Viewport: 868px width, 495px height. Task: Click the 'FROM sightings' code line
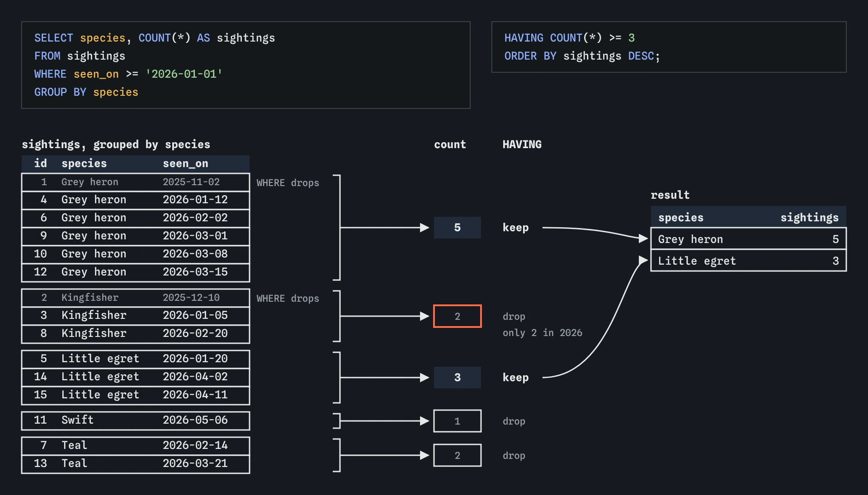[80, 56]
